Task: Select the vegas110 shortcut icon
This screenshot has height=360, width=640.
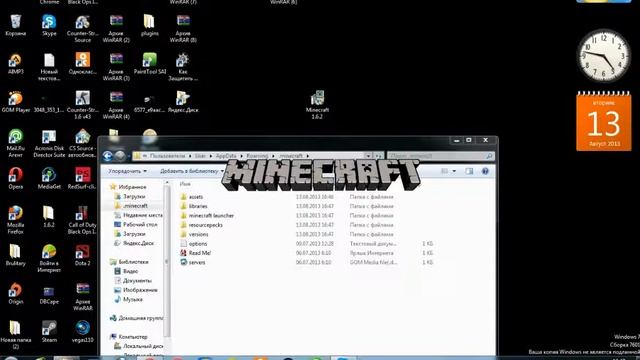Action: (82, 331)
